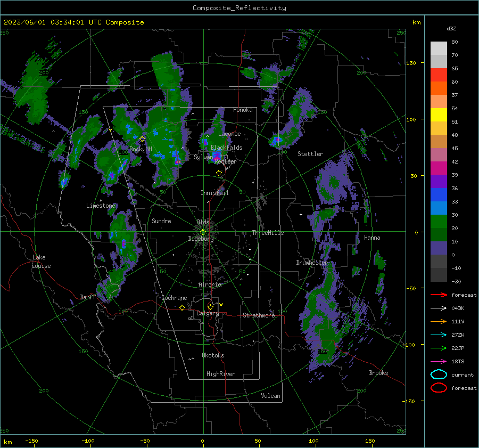Image resolution: width=479 pixels, height=448 pixels.
Task: Click the -150 km bottom axis tick label
Action: 31,441
